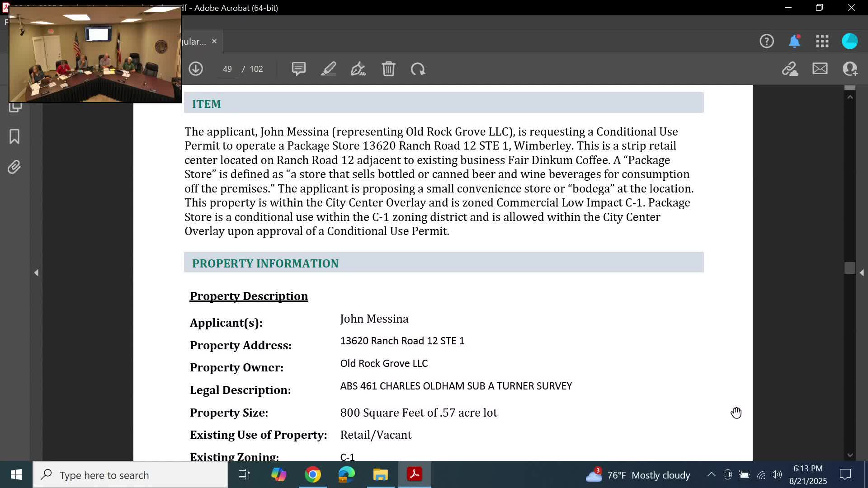This screenshot has height=488, width=868.
Task: Close the open document tab
Action: tap(214, 41)
